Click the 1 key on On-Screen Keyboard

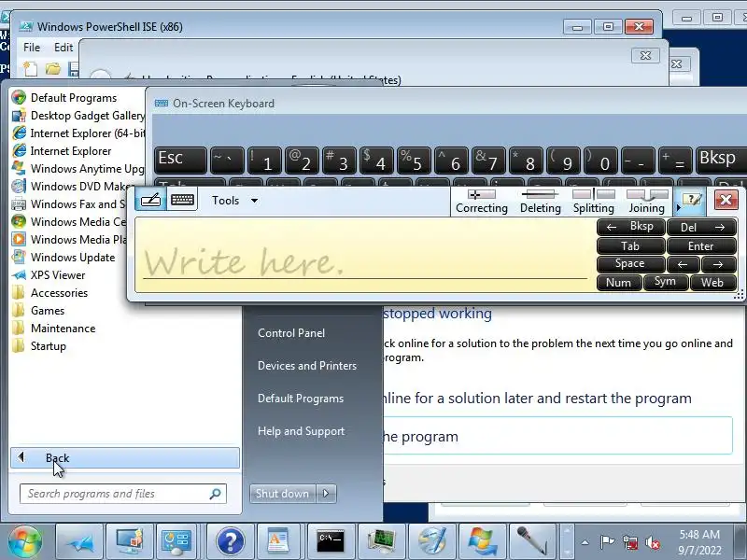pyautogui.click(x=264, y=160)
